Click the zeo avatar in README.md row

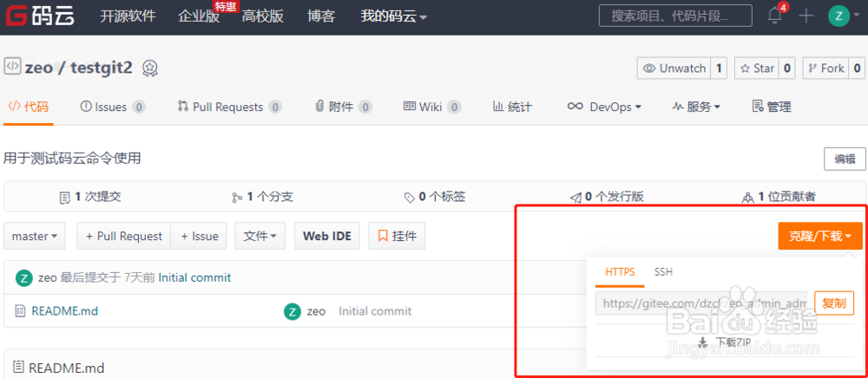pyautogui.click(x=293, y=311)
